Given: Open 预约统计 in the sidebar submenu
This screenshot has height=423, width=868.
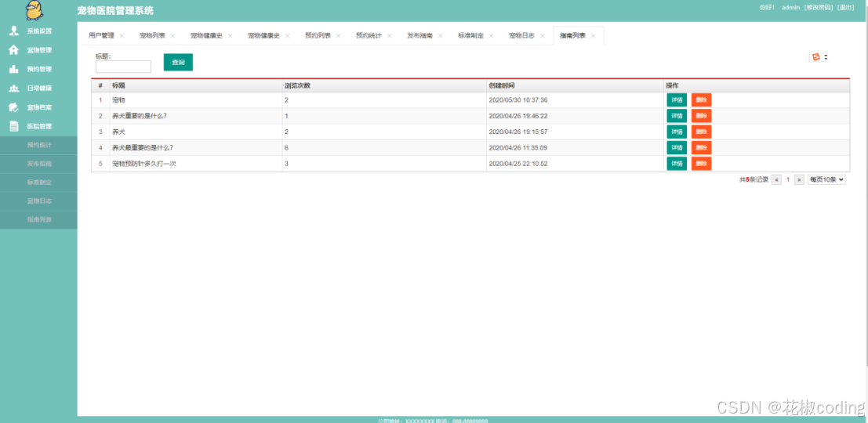Looking at the screenshot, I should coord(38,146).
